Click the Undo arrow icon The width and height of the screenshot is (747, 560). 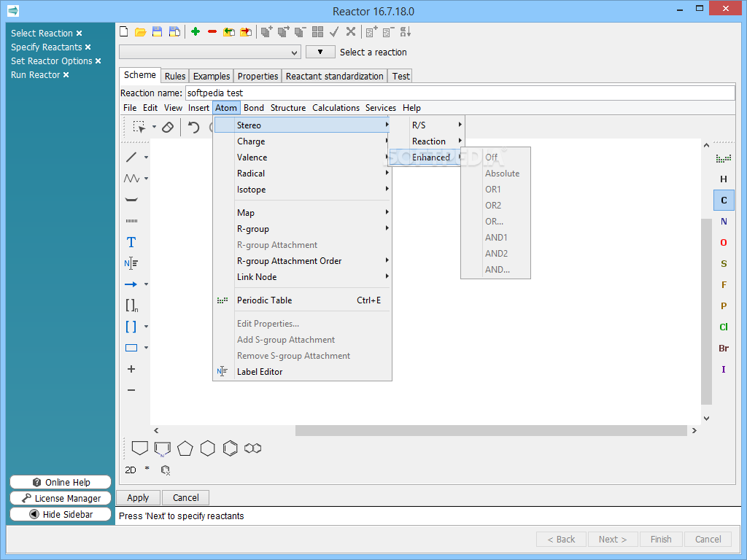(193, 127)
